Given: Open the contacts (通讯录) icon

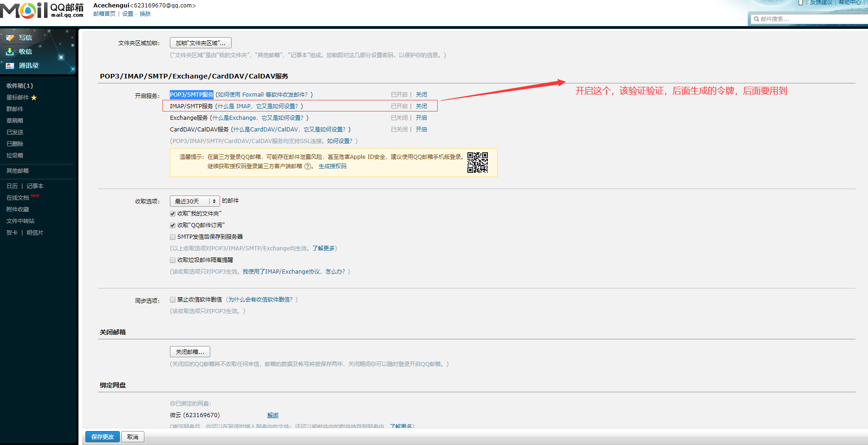Looking at the screenshot, I should point(10,65).
